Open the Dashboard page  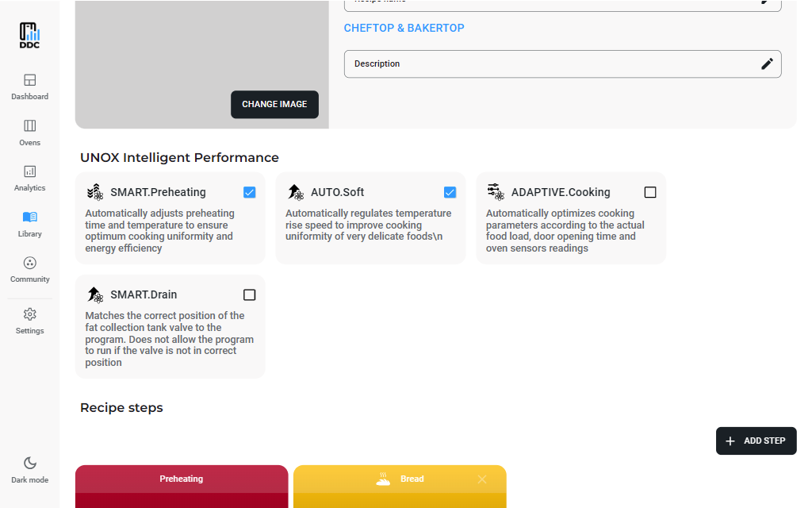[29, 87]
